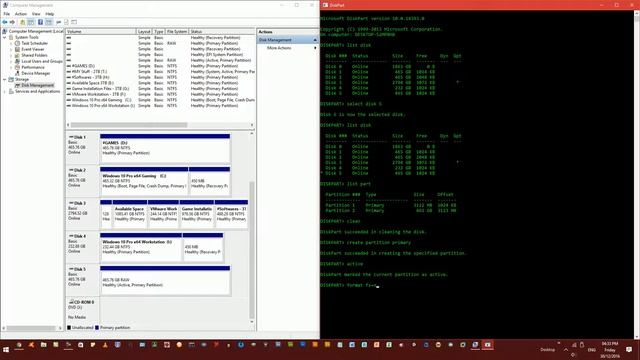Expand the Event Viewer node
The width and height of the screenshot is (640, 360).
(11, 49)
